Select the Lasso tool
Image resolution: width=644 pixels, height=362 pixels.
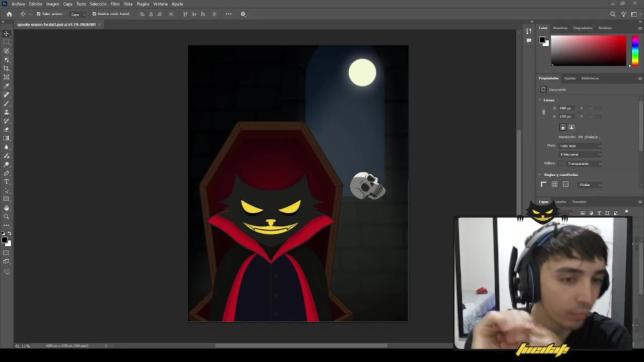(x=7, y=51)
